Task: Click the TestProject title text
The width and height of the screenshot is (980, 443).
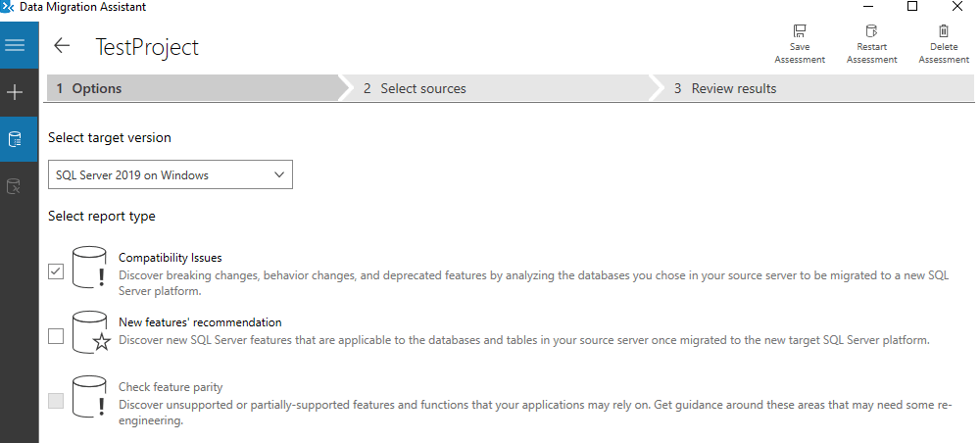Action: pyautogui.click(x=147, y=46)
